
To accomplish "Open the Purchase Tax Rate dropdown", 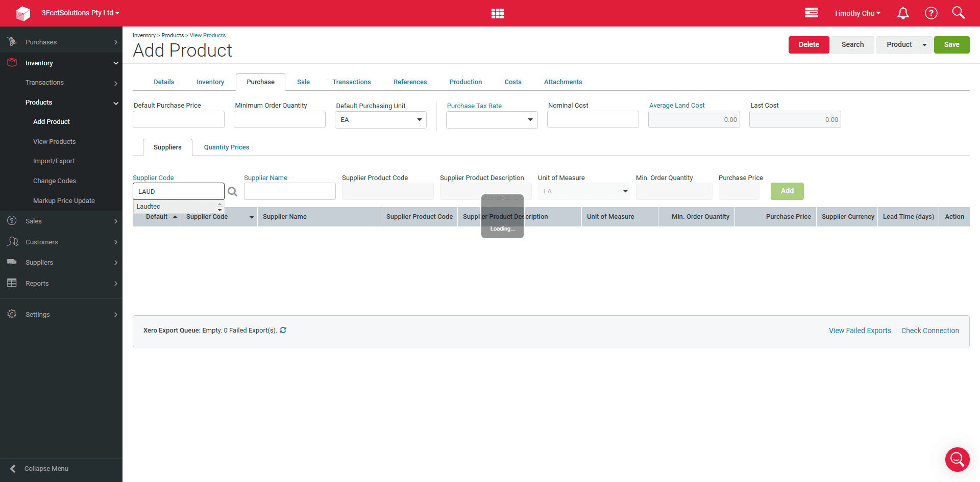I will pyautogui.click(x=492, y=120).
